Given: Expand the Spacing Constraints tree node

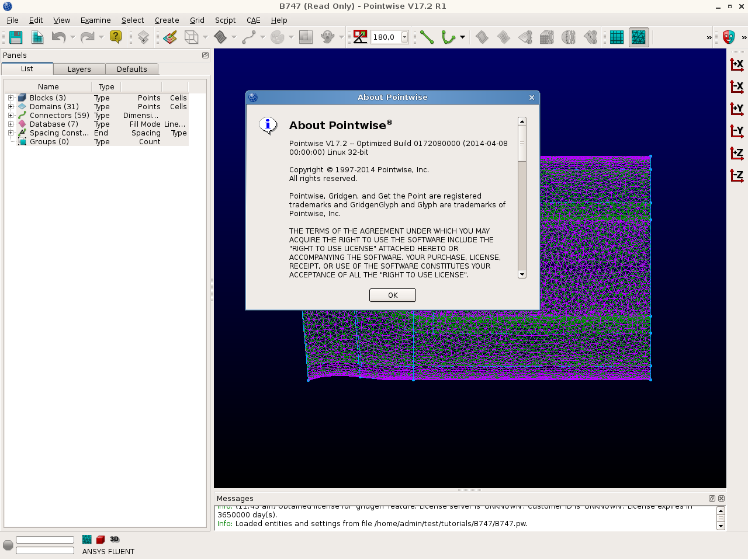Looking at the screenshot, I should [x=11, y=133].
